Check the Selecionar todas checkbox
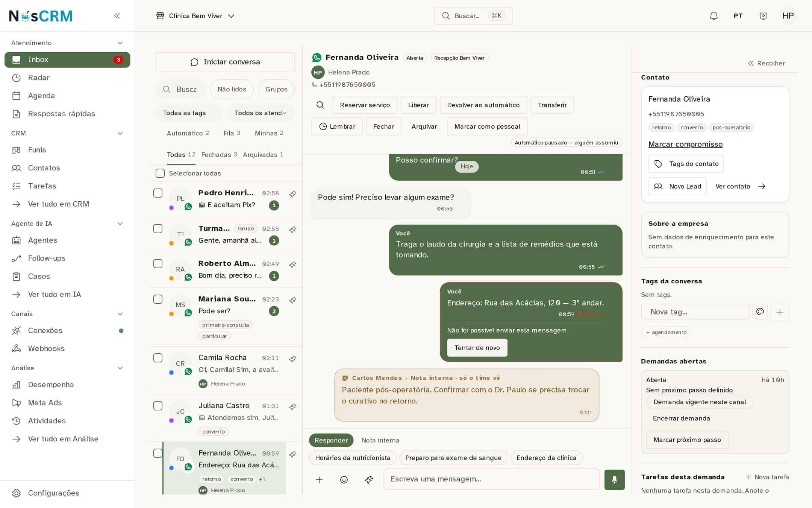The width and height of the screenshot is (812, 508). pyautogui.click(x=160, y=173)
